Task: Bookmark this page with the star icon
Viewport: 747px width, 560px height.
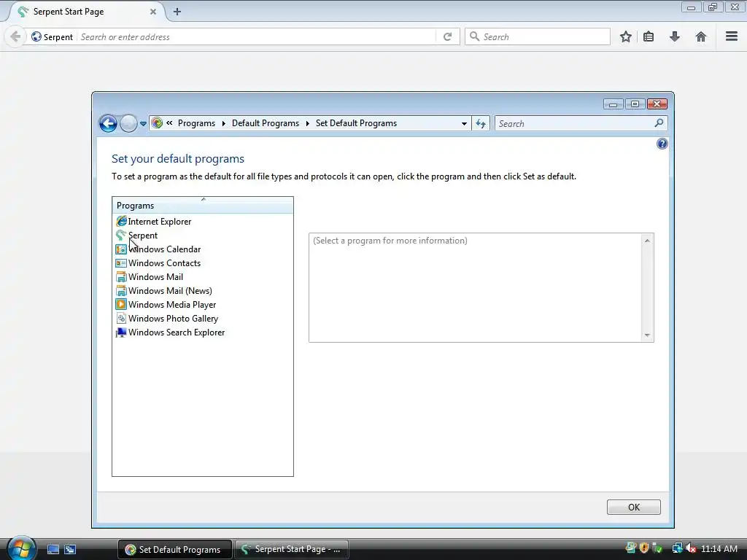Action: pos(625,36)
